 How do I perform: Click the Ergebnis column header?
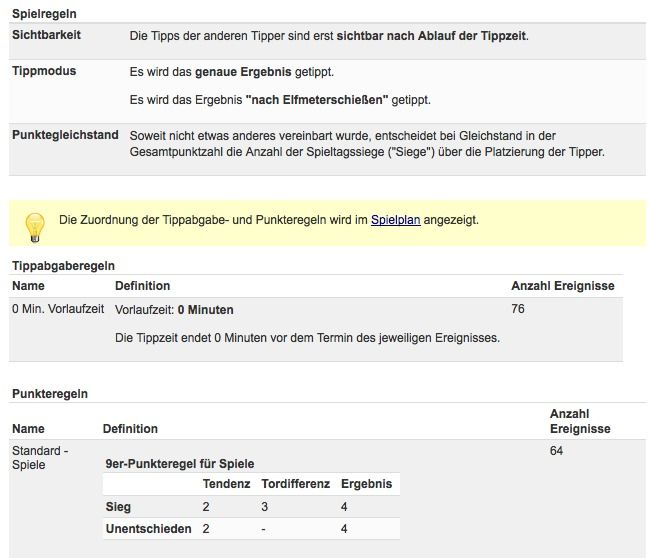(366, 484)
